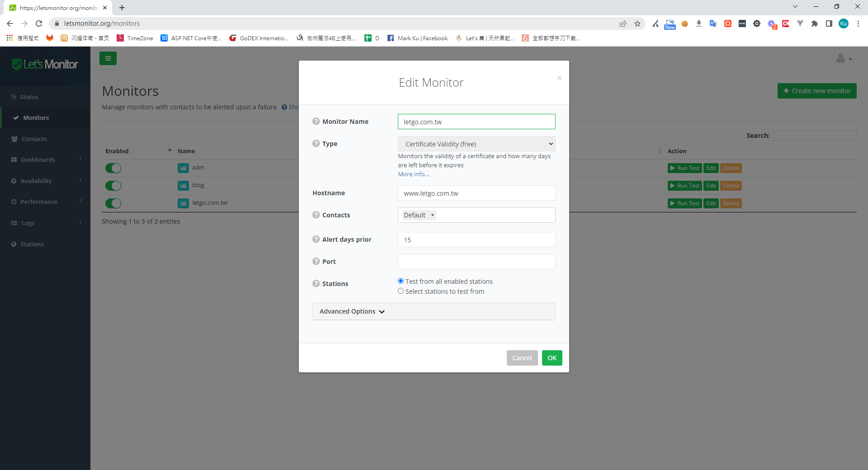Bookmark this page with the star icon
This screenshot has height=470, width=868.
[637, 23]
